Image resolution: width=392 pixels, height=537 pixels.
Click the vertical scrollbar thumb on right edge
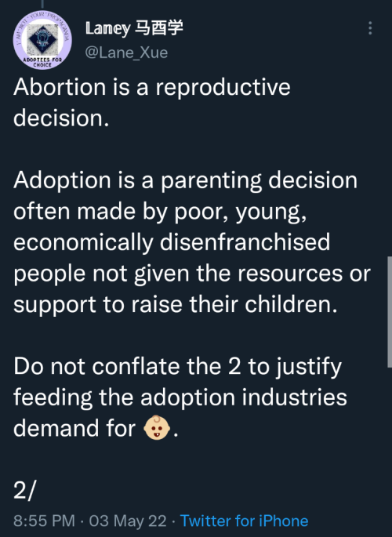(390, 312)
